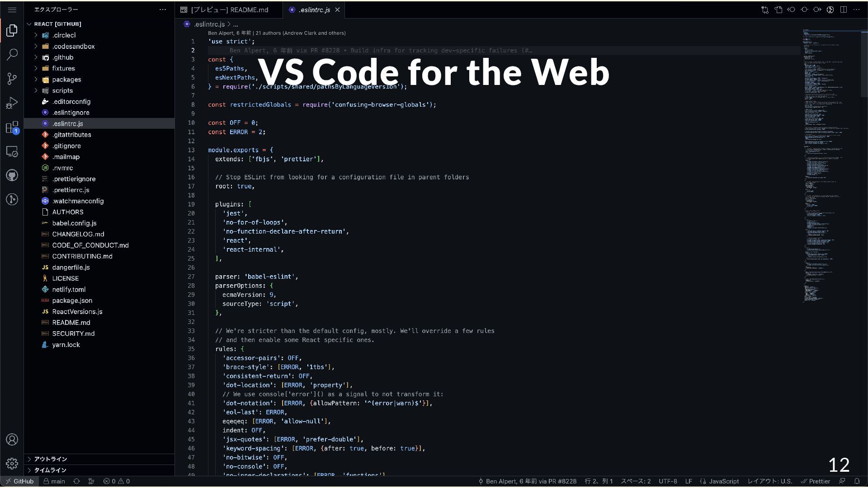Screen dimensions: 868x488
Task: Open the GitHub view icon
Action: tap(12, 175)
